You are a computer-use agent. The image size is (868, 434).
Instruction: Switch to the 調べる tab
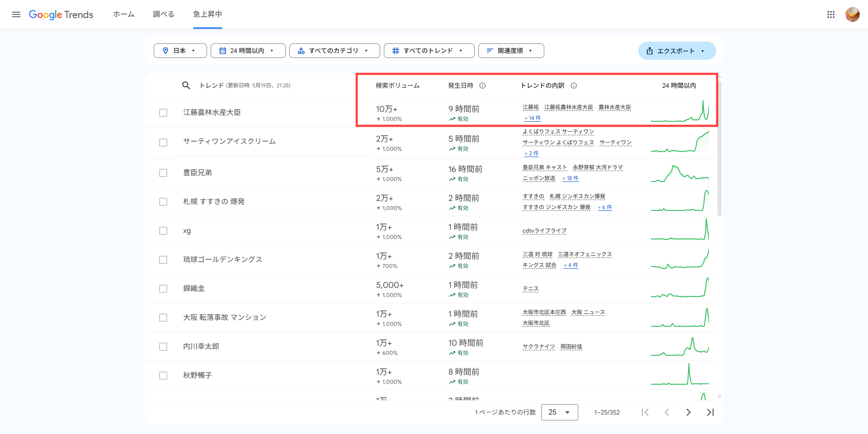[164, 14]
